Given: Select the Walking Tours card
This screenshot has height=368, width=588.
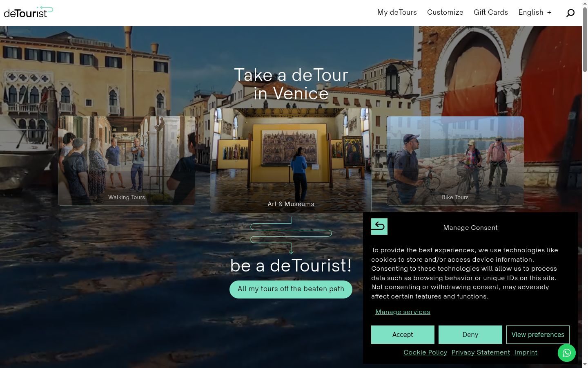Looking at the screenshot, I should click(127, 161).
